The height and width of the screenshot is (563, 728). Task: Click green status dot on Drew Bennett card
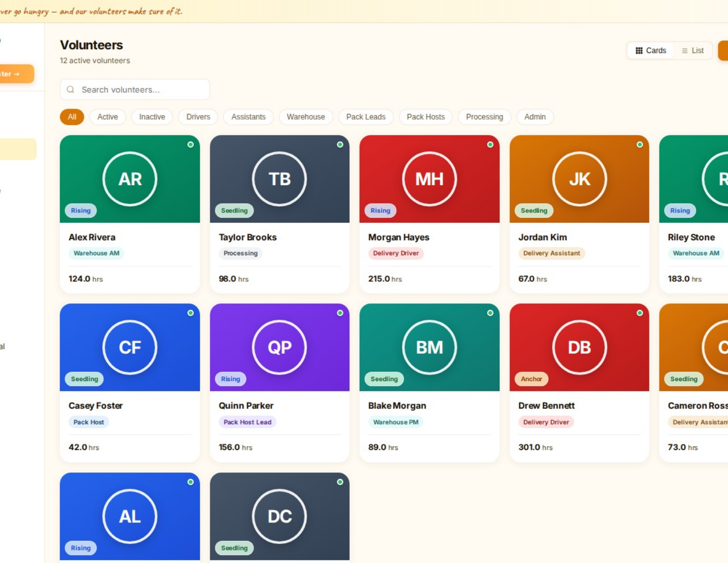[x=640, y=313]
